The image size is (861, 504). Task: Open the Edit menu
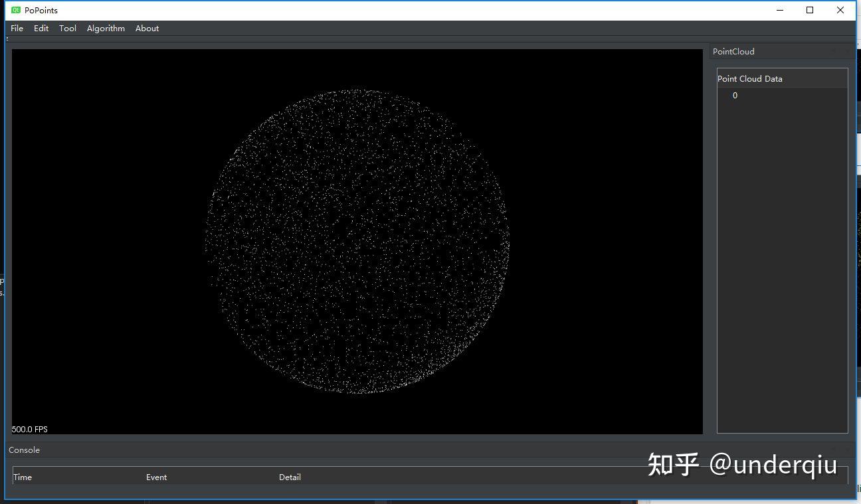click(x=41, y=28)
